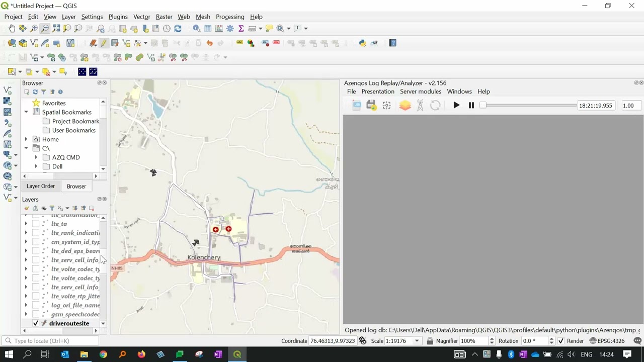Screen dimensions: 644x362
Task: Toggle visibility of lte_rank_indication layer
Action: [36, 233]
